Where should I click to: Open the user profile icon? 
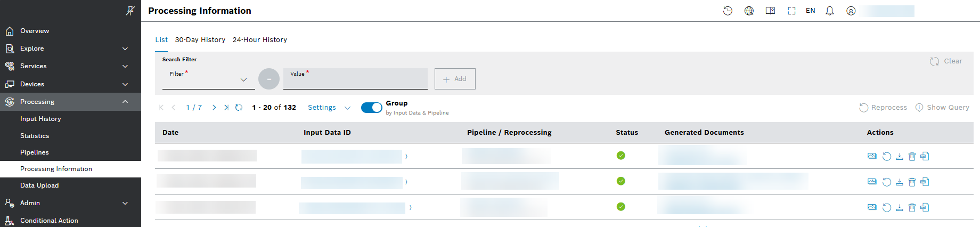pyautogui.click(x=851, y=11)
